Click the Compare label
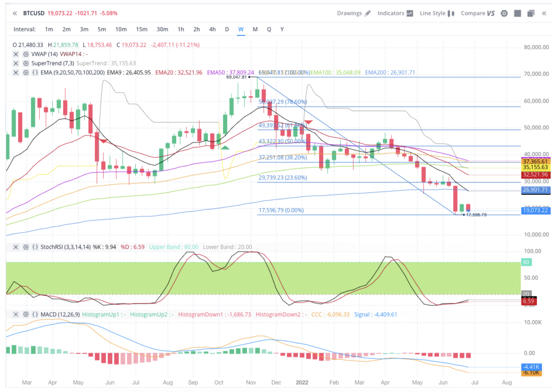The height and width of the screenshot is (392, 557). click(473, 13)
